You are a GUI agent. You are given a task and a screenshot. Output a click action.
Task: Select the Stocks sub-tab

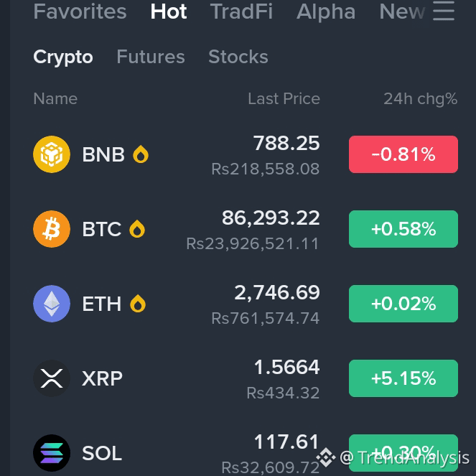tap(238, 57)
